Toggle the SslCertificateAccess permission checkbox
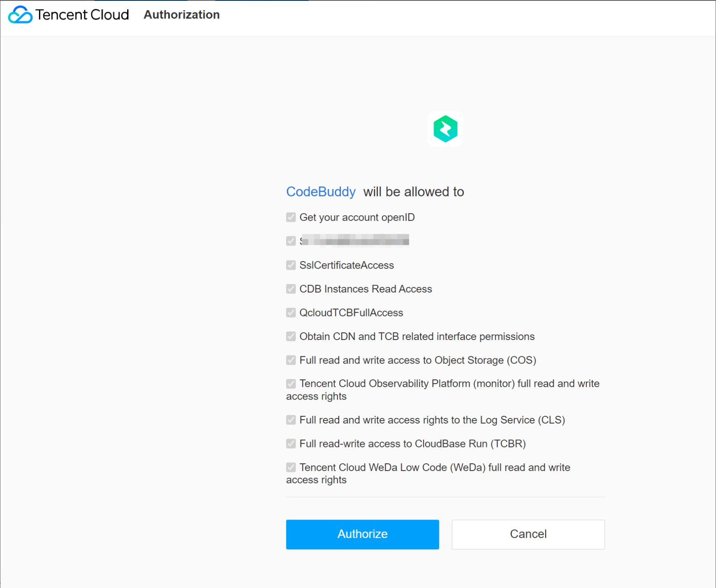The image size is (716, 588). click(290, 265)
